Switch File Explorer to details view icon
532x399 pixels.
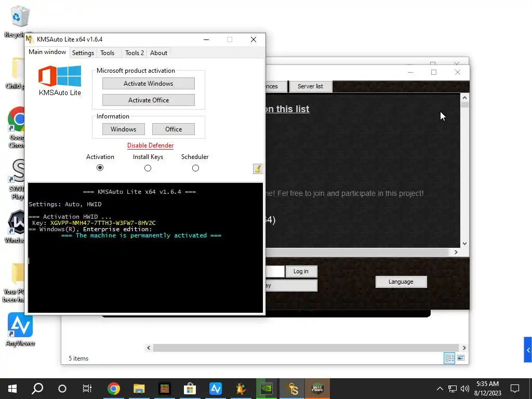[x=449, y=358]
